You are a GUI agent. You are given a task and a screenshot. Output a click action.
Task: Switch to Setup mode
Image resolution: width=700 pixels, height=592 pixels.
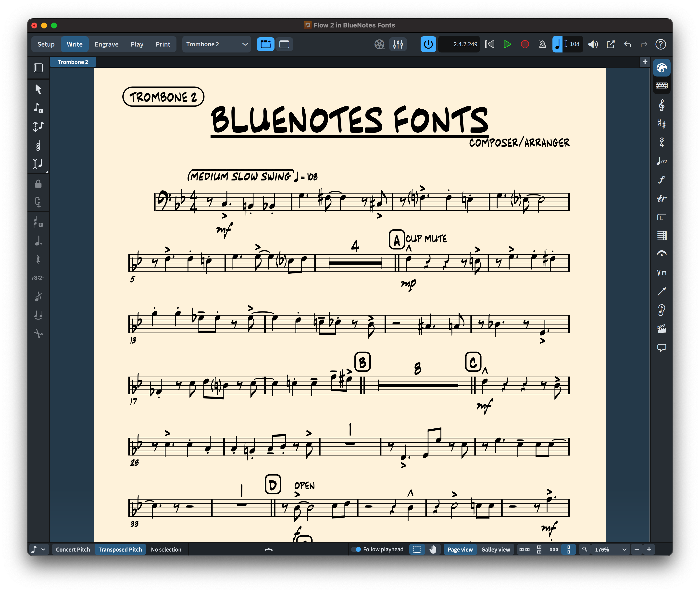click(46, 44)
